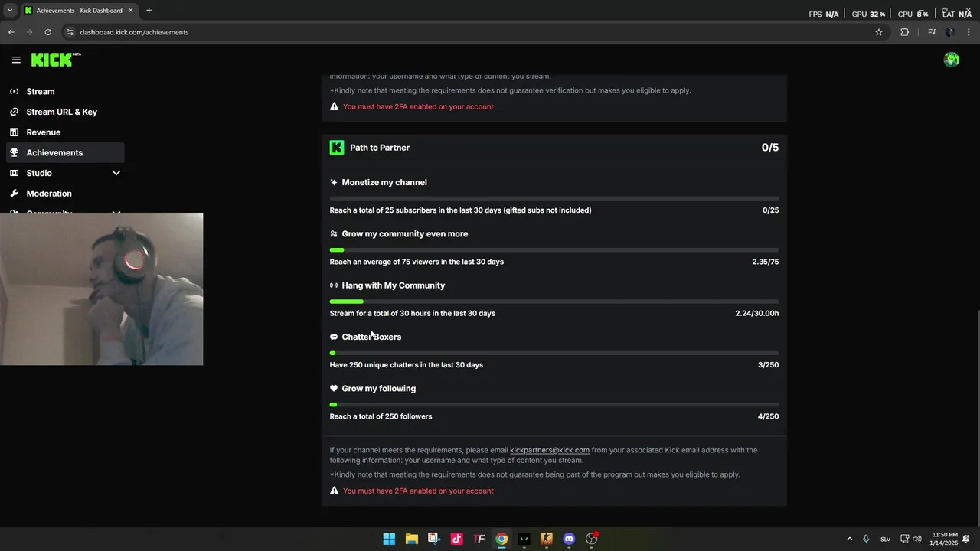
Task: Click the Monetize my channel sparkle icon
Action: coord(334,182)
